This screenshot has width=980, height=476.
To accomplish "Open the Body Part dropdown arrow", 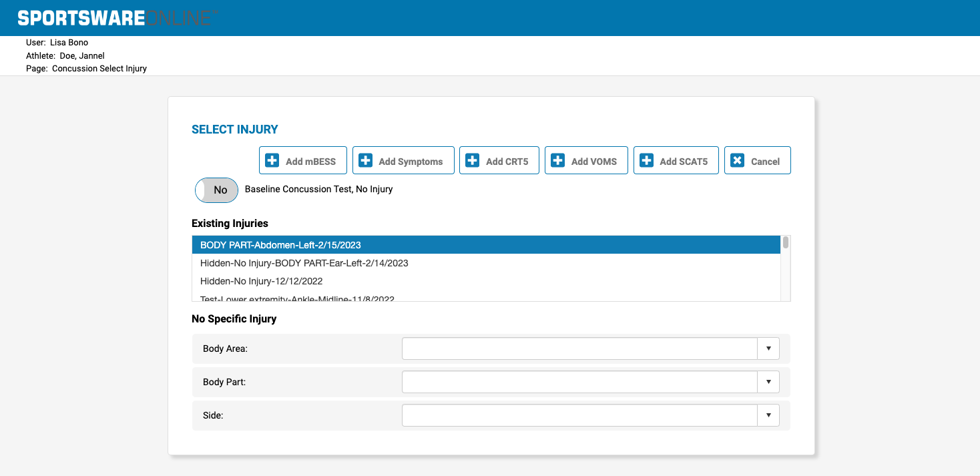I will 768,382.
